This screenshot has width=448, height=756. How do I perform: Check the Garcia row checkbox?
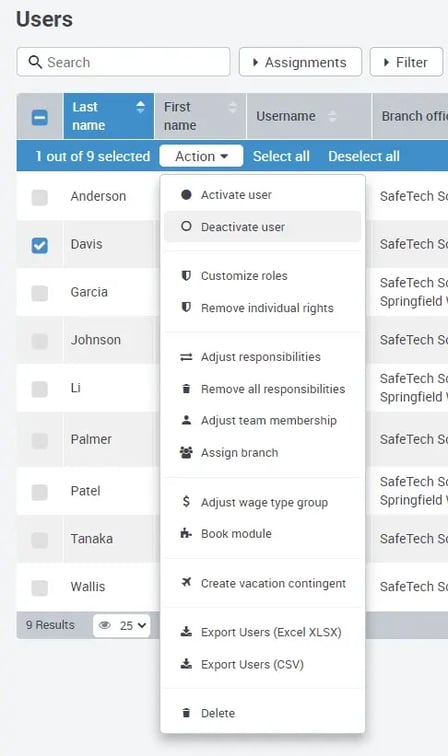click(x=40, y=293)
